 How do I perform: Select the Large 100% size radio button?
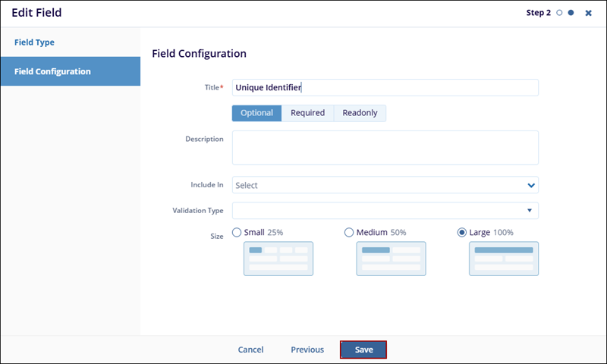click(462, 232)
